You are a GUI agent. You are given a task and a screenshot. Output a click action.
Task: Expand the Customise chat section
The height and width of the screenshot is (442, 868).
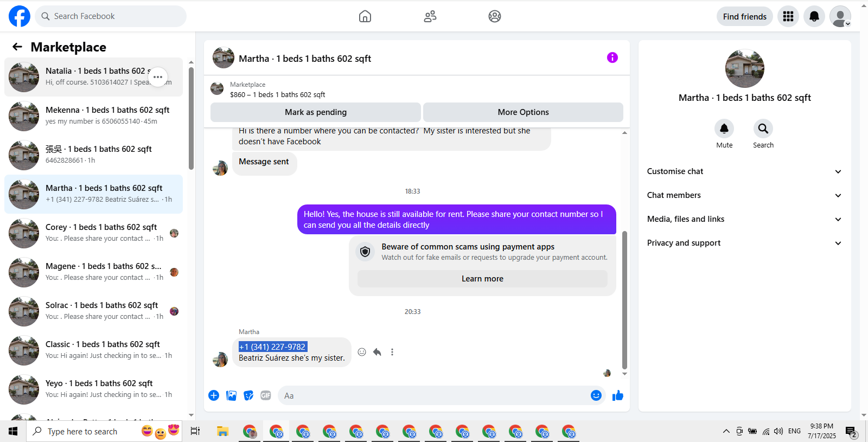tap(744, 171)
